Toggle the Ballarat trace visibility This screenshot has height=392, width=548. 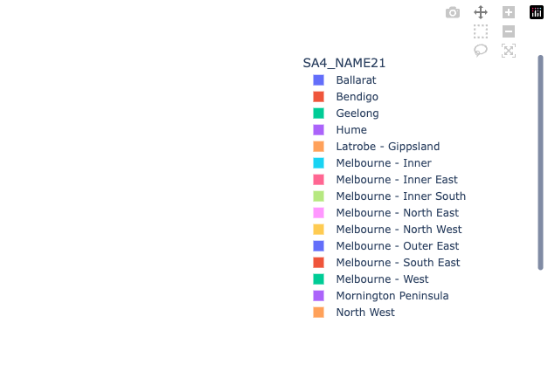point(356,80)
